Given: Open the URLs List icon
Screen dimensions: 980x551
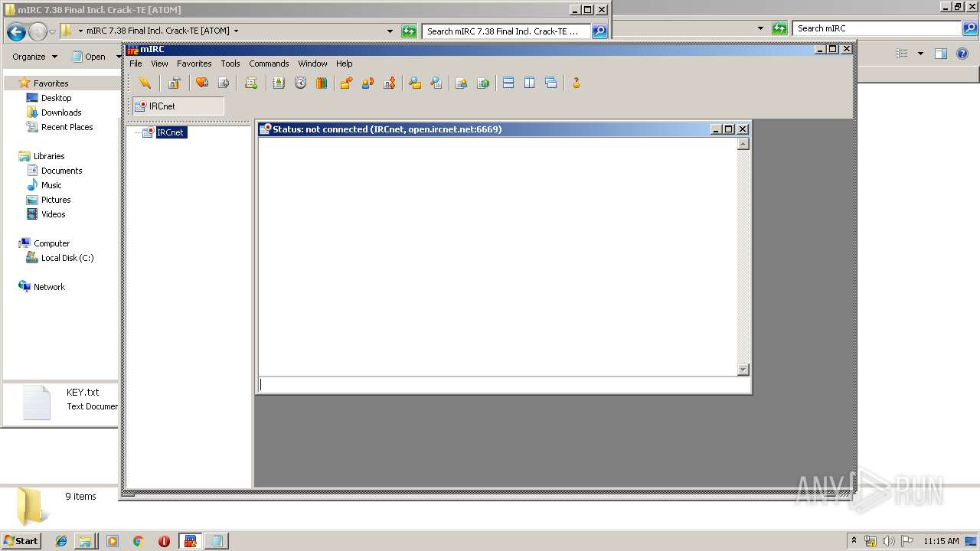Looking at the screenshot, I should (483, 83).
